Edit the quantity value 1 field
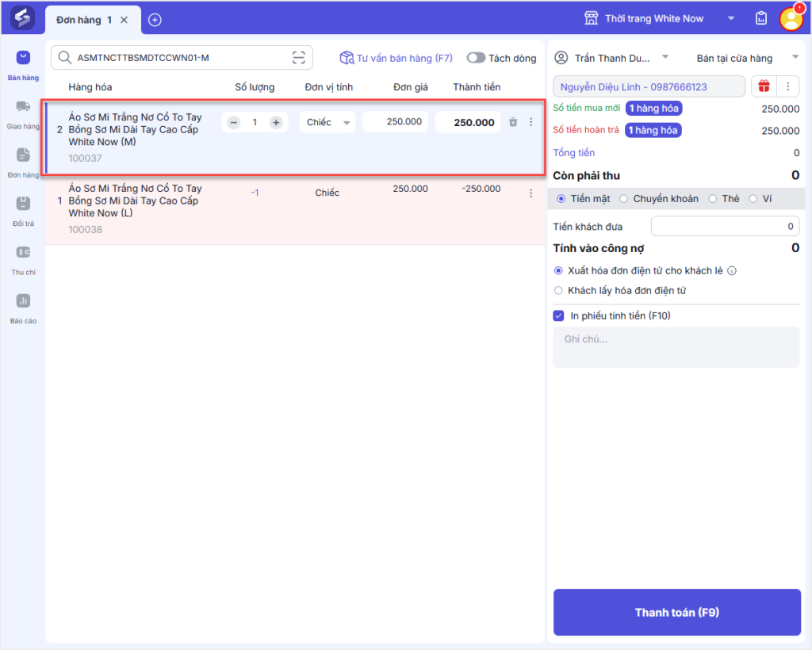Image resolution: width=812 pixels, height=650 pixels. pos(255,123)
